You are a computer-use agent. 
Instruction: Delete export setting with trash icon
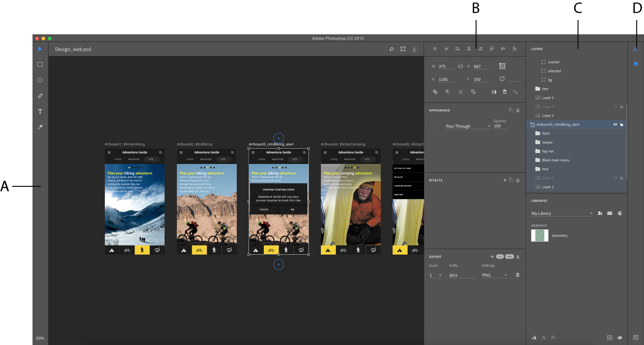coord(517,275)
